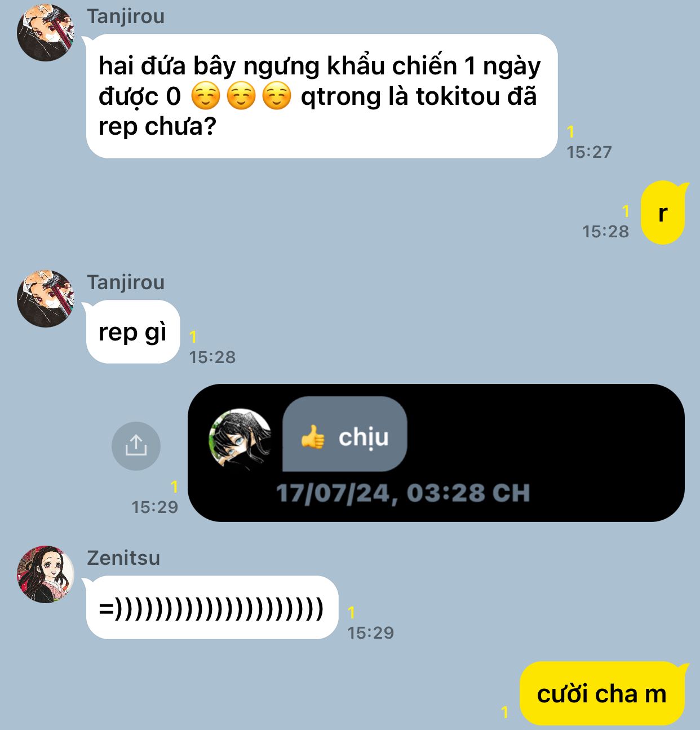Tap Tanjirou's long message about tokitou

pos(322,96)
